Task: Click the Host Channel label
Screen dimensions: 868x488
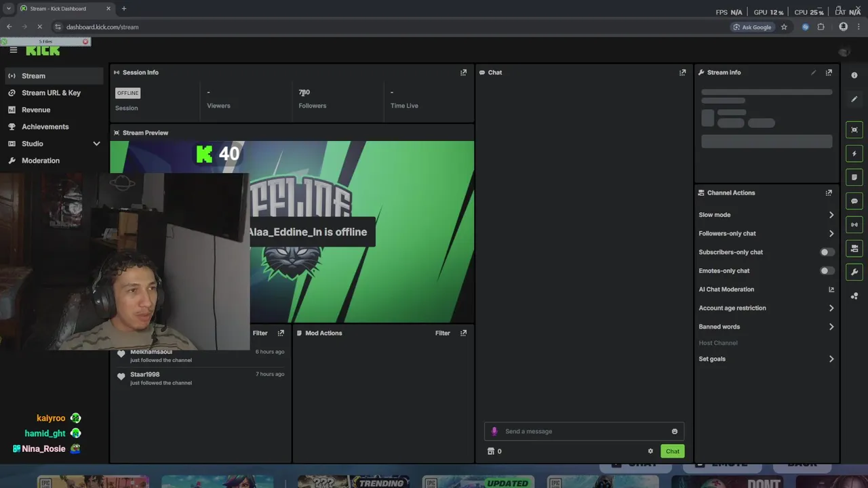Action: click(718, 343)
